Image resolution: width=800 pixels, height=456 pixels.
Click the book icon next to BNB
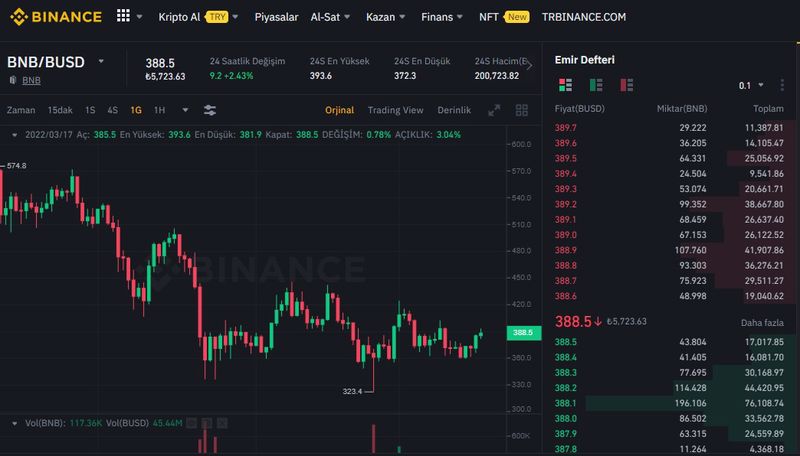(x=13, y=80)
